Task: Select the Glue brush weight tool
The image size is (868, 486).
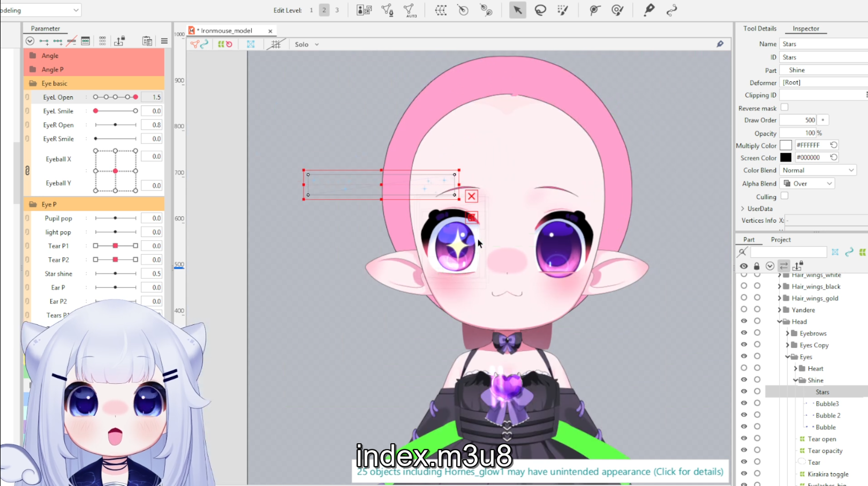Action: click(617, 10)
